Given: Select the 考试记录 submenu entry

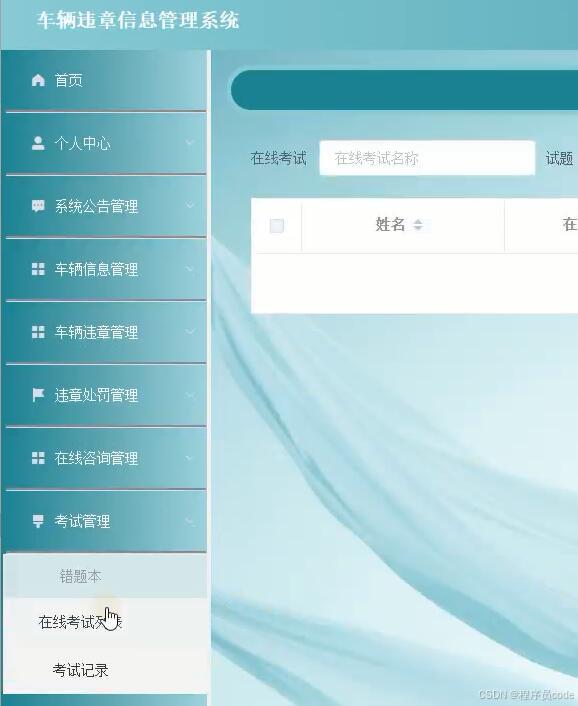Looking at the screenshot, I should coord(105,670).
